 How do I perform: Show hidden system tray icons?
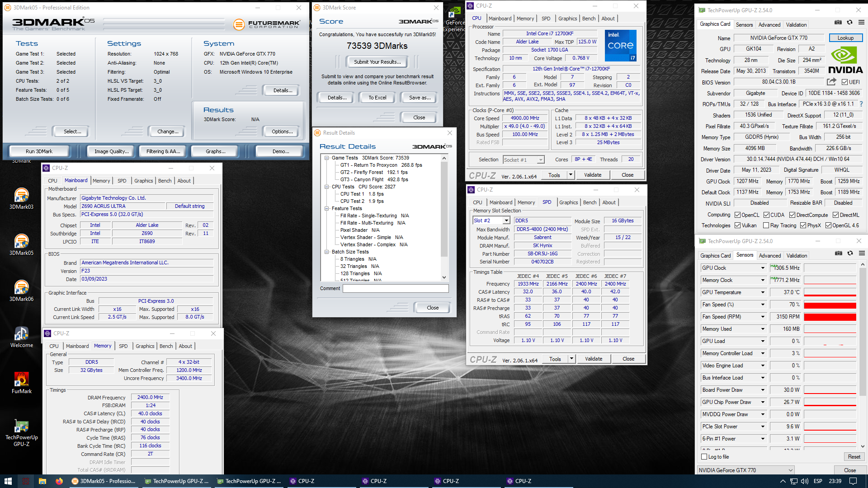pyautogui.click(x=783, y=481)
